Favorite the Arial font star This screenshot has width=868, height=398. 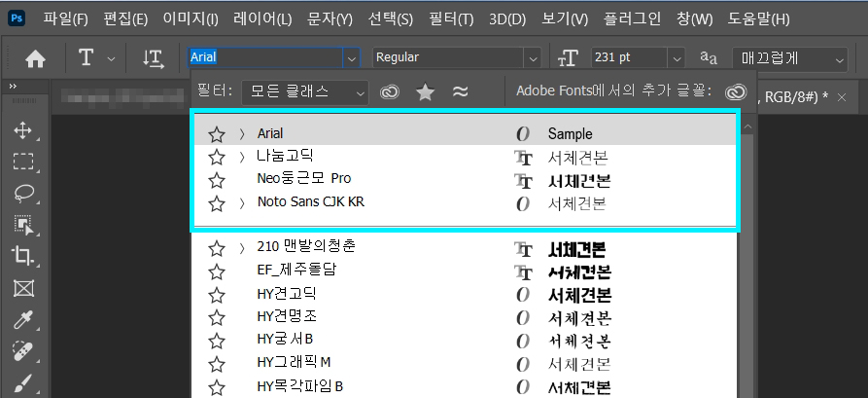coord(217,134)
